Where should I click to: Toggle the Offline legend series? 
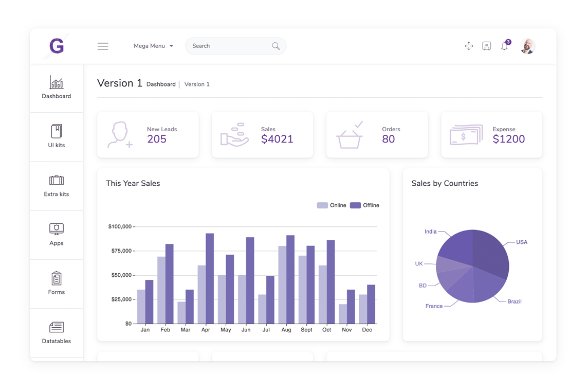364,205
